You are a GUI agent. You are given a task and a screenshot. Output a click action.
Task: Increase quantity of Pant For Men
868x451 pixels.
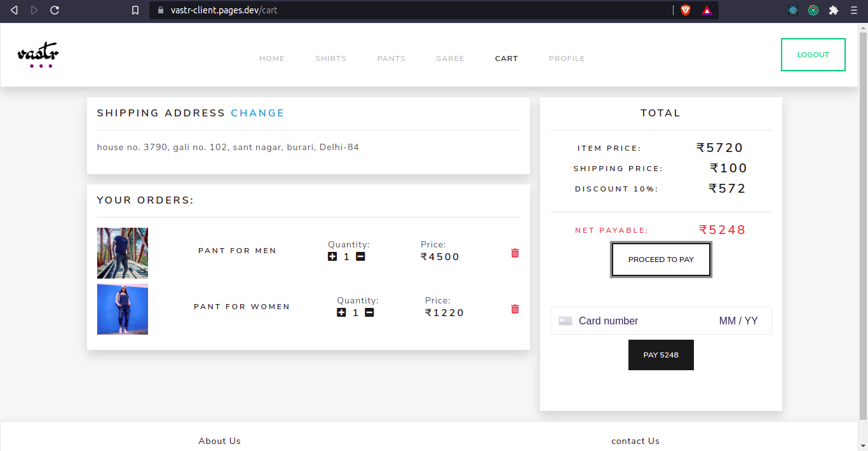pos(332,257)
